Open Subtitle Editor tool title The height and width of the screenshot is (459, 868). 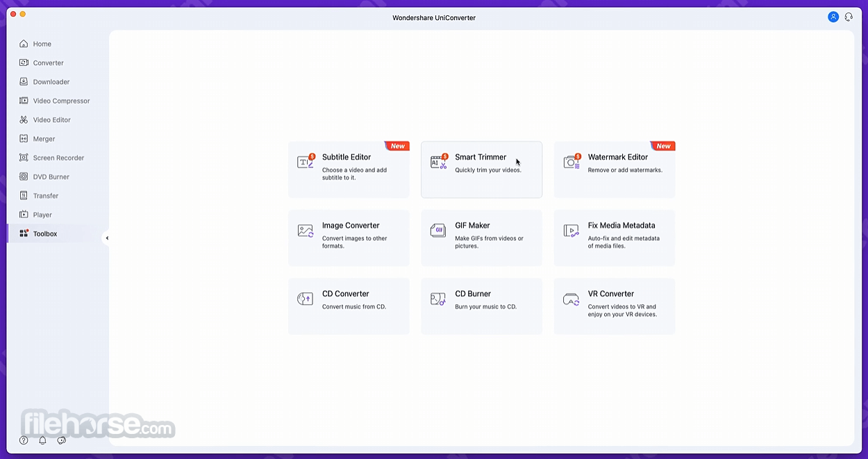[x=347, y=157]
